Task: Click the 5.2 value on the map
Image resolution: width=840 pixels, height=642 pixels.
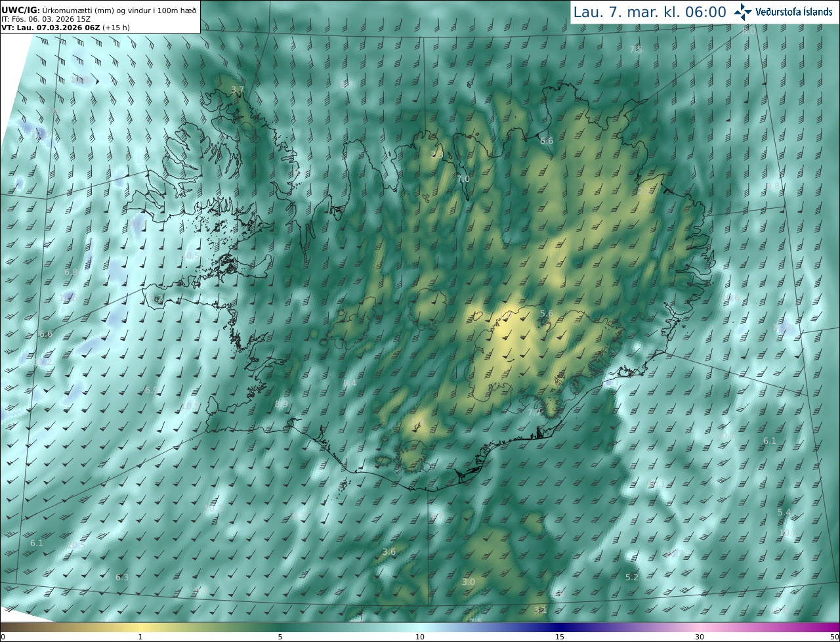Action: [x=631, y=577]
